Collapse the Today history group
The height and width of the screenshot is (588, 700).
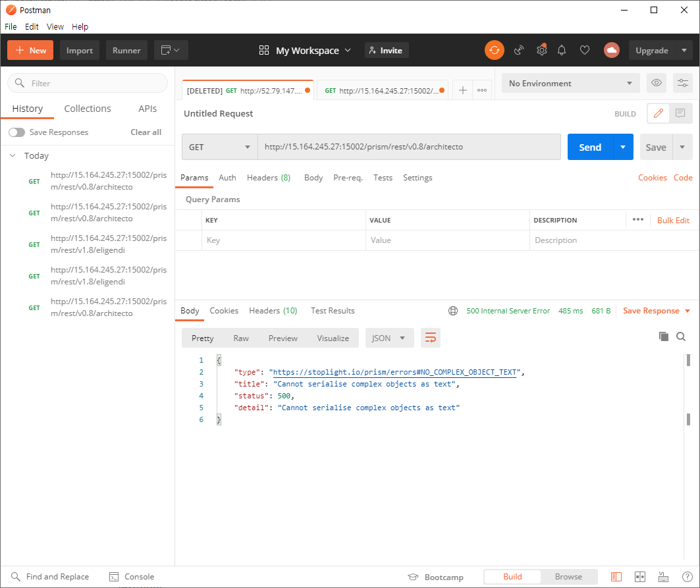click(x=13, y=155)
